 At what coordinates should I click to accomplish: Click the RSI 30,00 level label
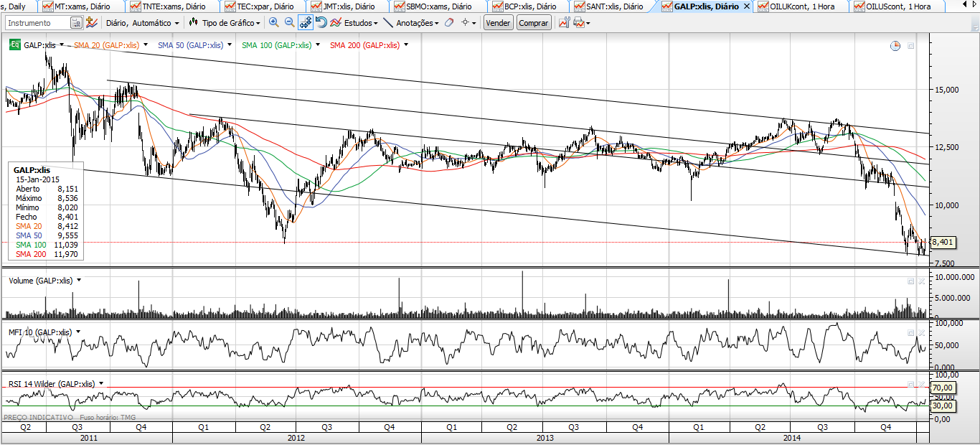click(943, 406)
